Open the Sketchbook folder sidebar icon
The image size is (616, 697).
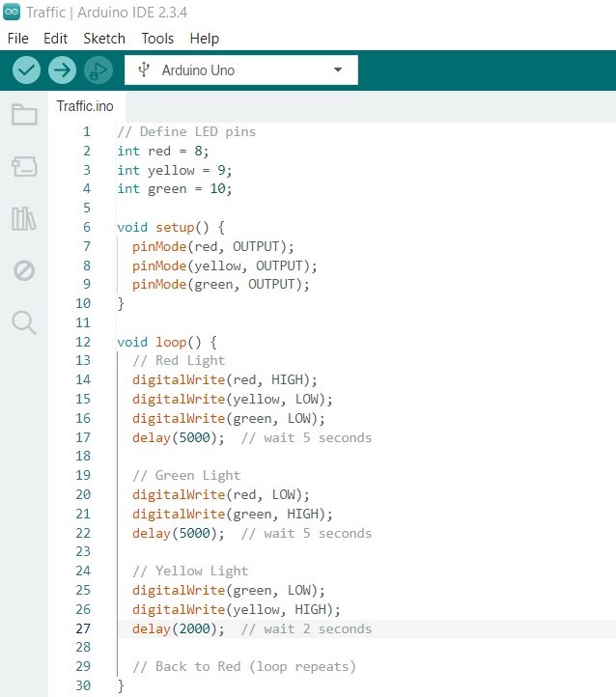(x=24, y=115)
